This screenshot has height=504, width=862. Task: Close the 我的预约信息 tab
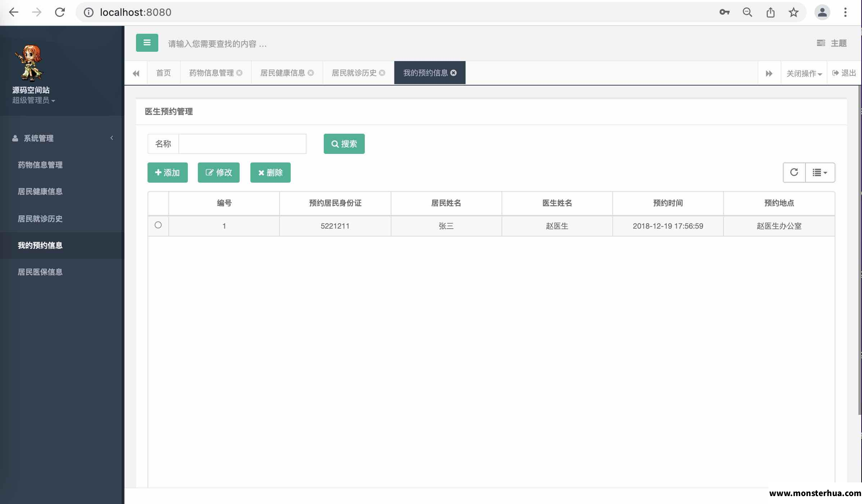pyautogui.click(x=454, y=73)
